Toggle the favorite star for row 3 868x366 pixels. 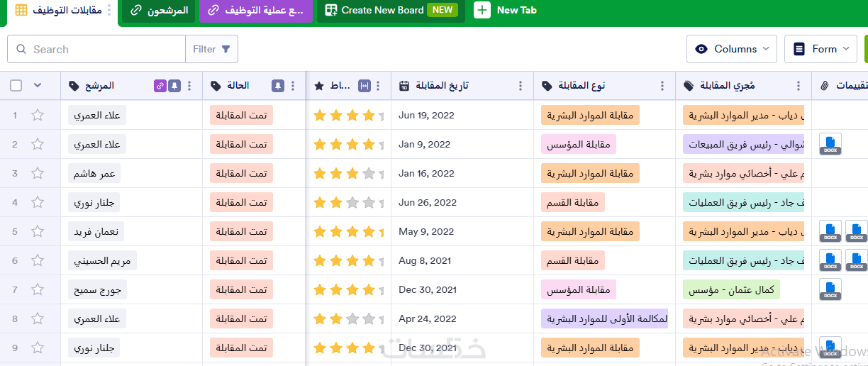pos(38,173)
